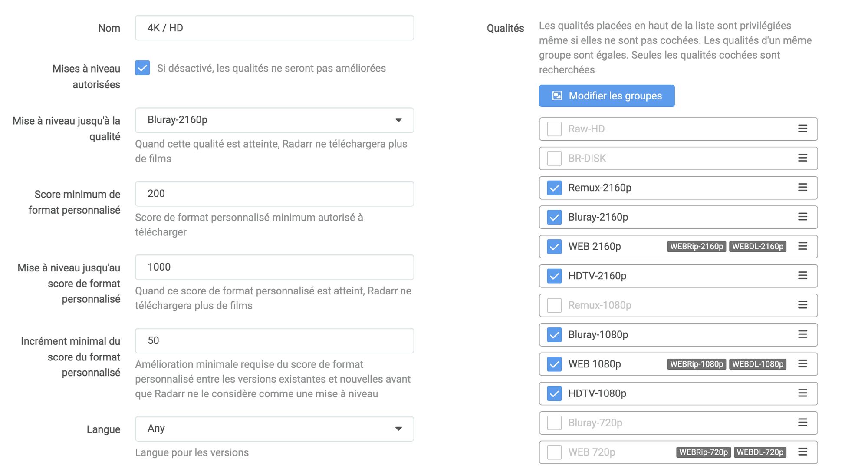The height and width of the screenshot is (469, 868).
Task: Click the minimum custom format score field
Action: (274, 194)
